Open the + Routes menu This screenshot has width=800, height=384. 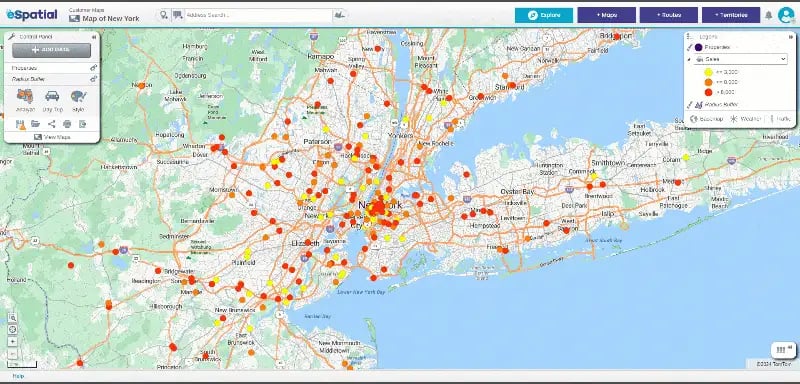669,15
